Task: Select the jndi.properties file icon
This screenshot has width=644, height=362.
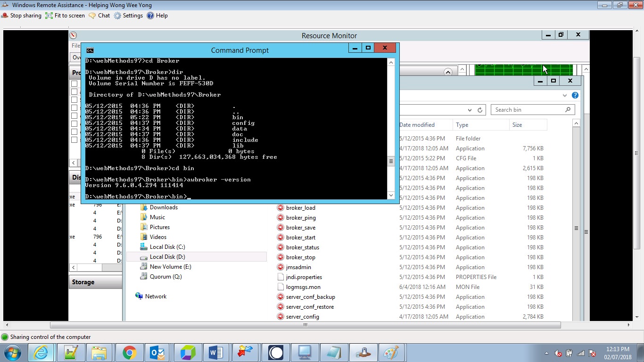Action: (280, 277)
